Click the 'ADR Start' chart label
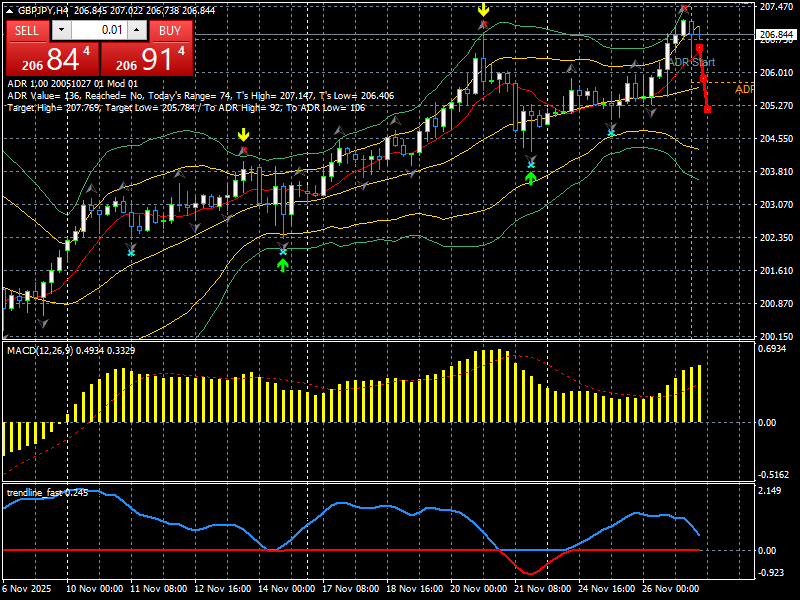This screenshot has width=800, height=600. click(x=692, y=62)
